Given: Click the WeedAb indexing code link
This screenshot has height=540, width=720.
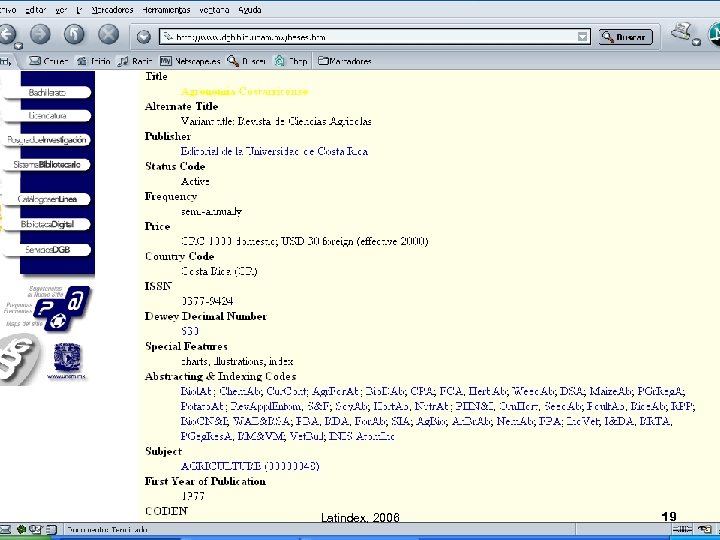Looking at the screenshot, I should (x=533, y=391).
